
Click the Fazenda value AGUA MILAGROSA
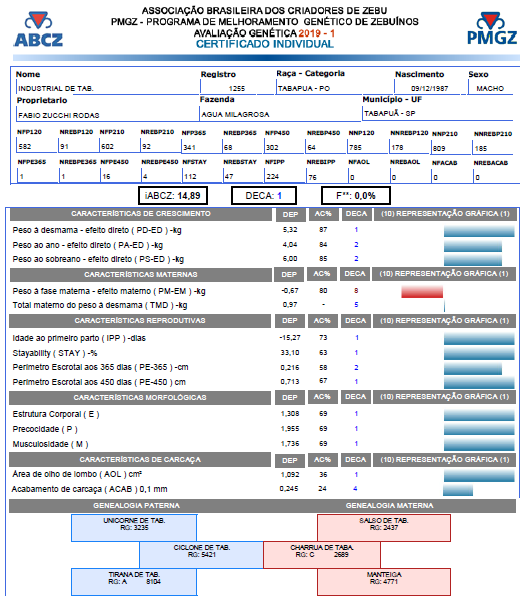coord(235,114)
